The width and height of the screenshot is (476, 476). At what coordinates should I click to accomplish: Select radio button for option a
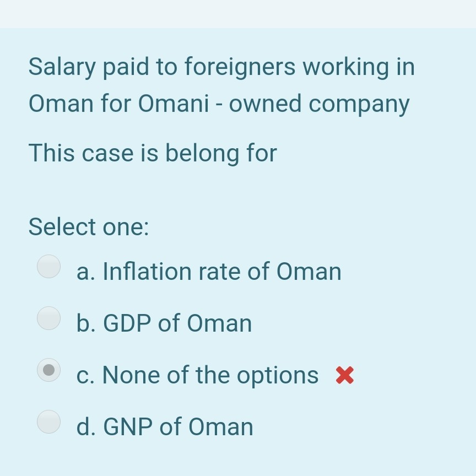tap(48, 267)
